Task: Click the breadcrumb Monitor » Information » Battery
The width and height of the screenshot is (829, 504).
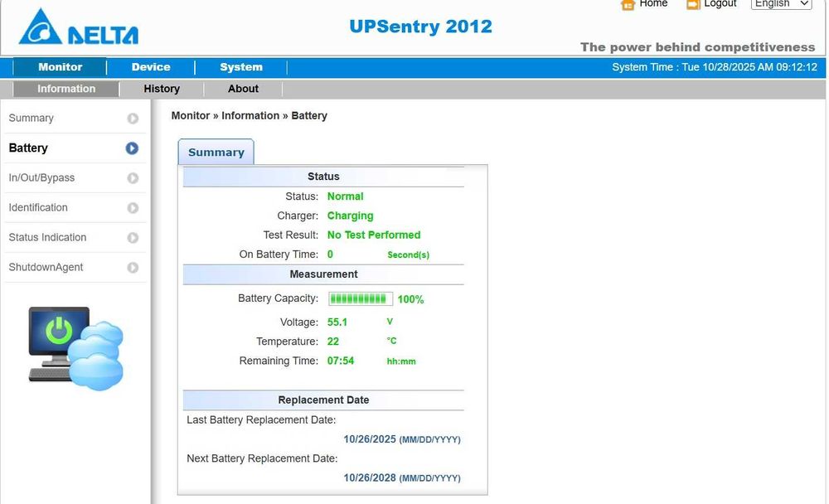Action: pyautogui.click(x=249, y=116)
